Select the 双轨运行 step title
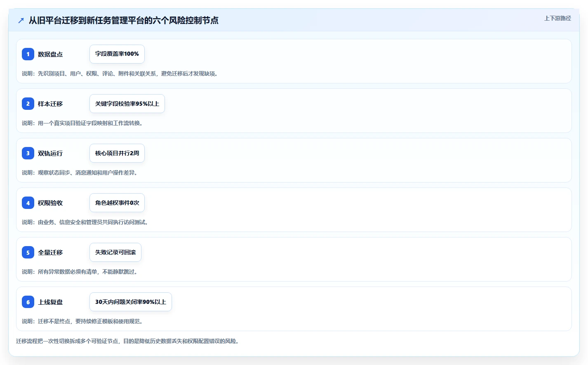The height and width of the screenshot is (365, 588). pos(50,153)
